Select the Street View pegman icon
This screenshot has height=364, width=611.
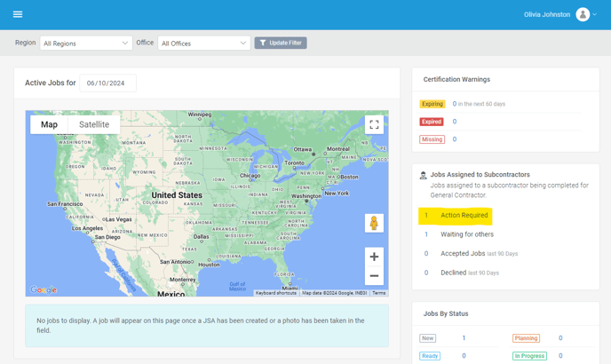(x=374, y=223)
